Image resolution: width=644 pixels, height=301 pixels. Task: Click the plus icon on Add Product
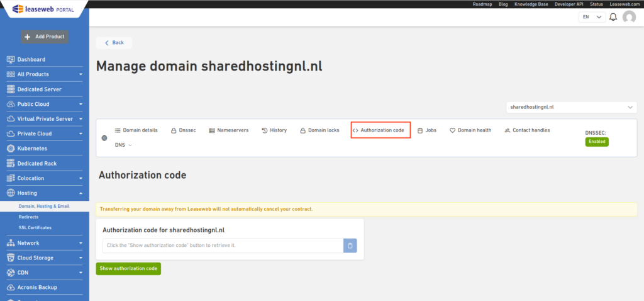(28, 37)
